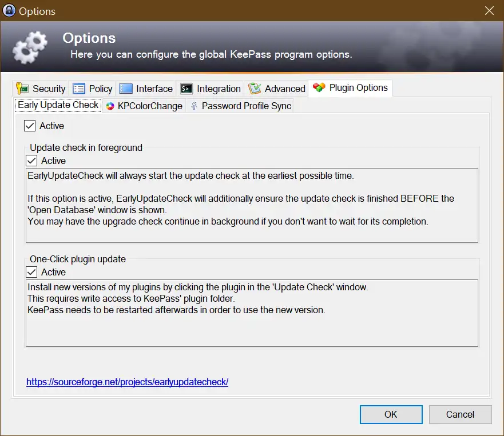Click the Password Profile Sync icon

(x=194, y=106)
